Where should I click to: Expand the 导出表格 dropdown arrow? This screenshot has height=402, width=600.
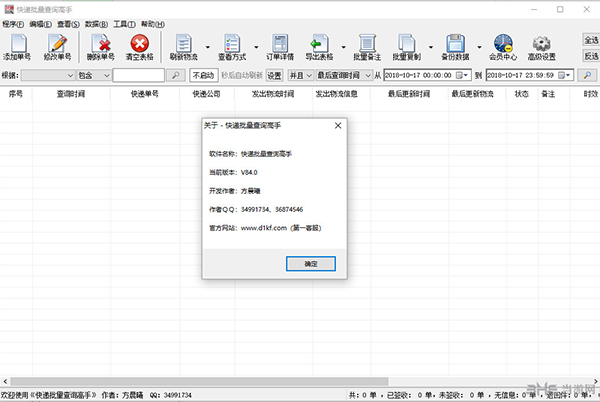[x=343, y=47]
